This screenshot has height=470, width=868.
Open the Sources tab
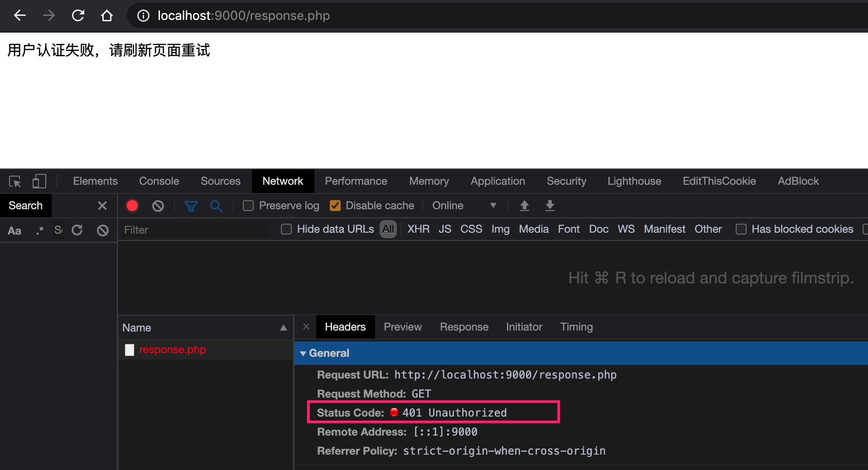tap(221, 181)
